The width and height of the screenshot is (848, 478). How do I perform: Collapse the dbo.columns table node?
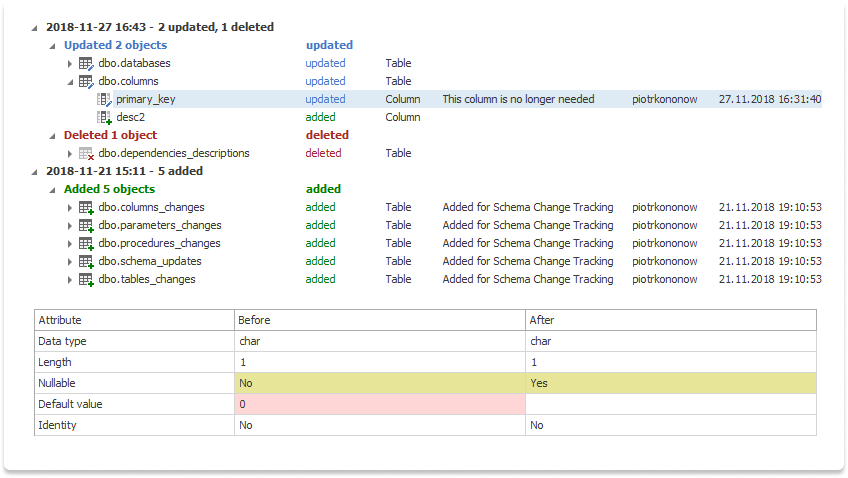[x=70, y=82]
